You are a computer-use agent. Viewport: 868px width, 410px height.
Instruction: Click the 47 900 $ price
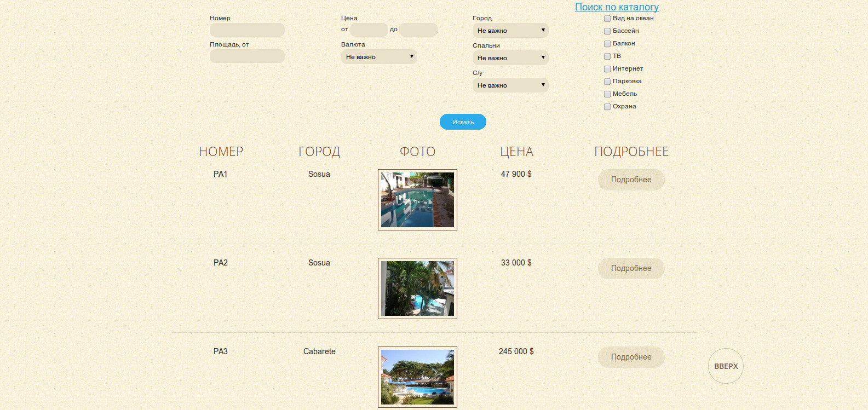click(x=516, y=174)
